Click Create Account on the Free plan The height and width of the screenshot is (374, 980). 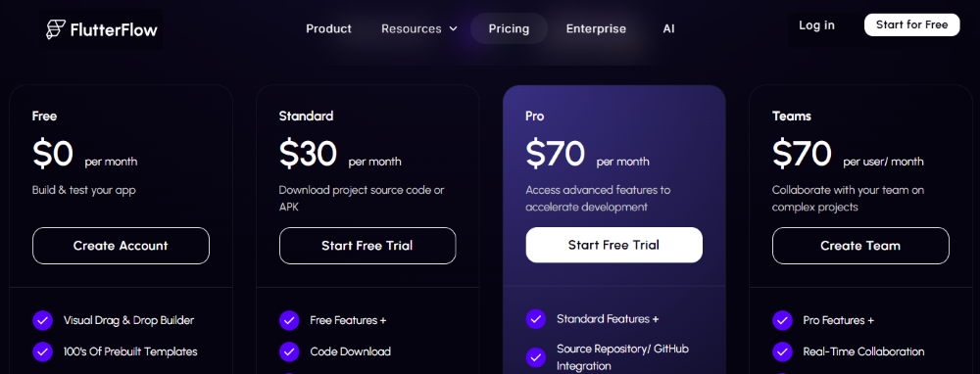pos(121,246)
